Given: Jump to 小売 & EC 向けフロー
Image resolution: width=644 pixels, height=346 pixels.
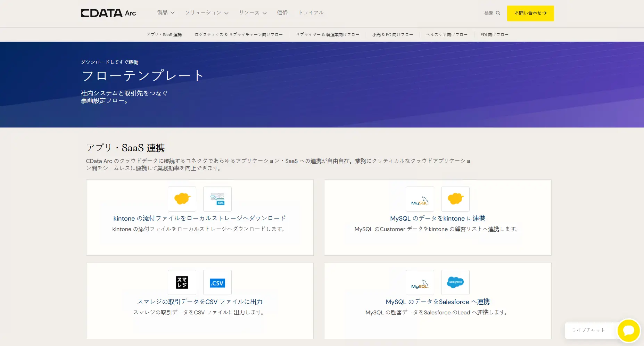Looking at the screenshot, I should tap(393, 34).
